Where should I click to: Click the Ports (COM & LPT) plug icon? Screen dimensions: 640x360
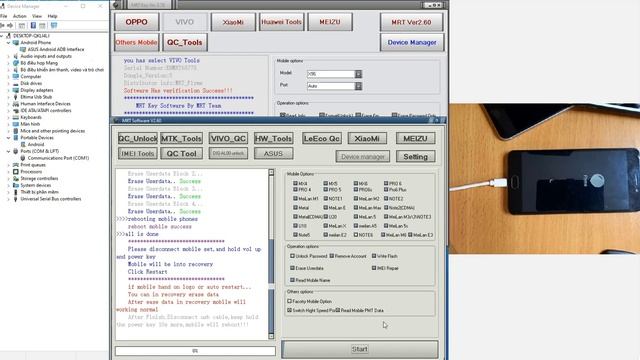(x=16, y=151)
